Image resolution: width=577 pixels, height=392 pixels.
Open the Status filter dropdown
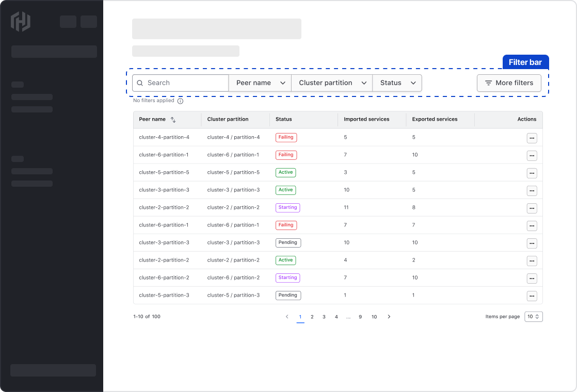click(x=397, y=83)
